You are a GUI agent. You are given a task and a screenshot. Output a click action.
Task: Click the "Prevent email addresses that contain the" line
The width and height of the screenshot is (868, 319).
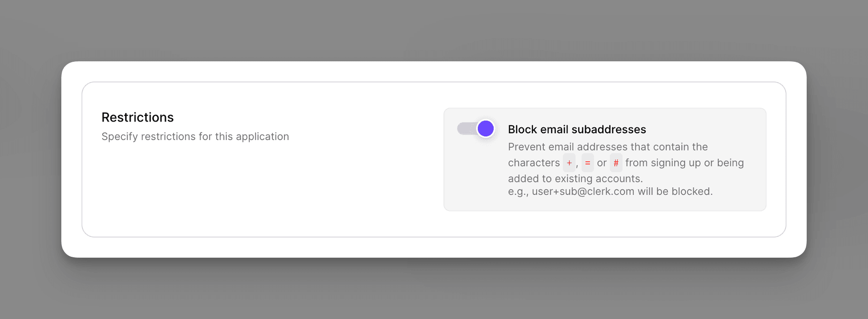[608, 147]
